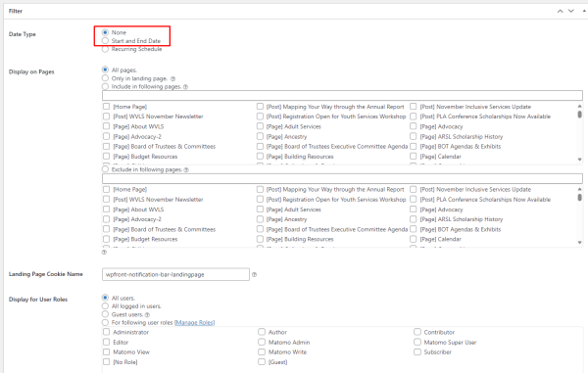Check WVLS November Newsletter in include list
Image resolution: width=588 pixels, height=373 pixels.
tap(107, 117)
